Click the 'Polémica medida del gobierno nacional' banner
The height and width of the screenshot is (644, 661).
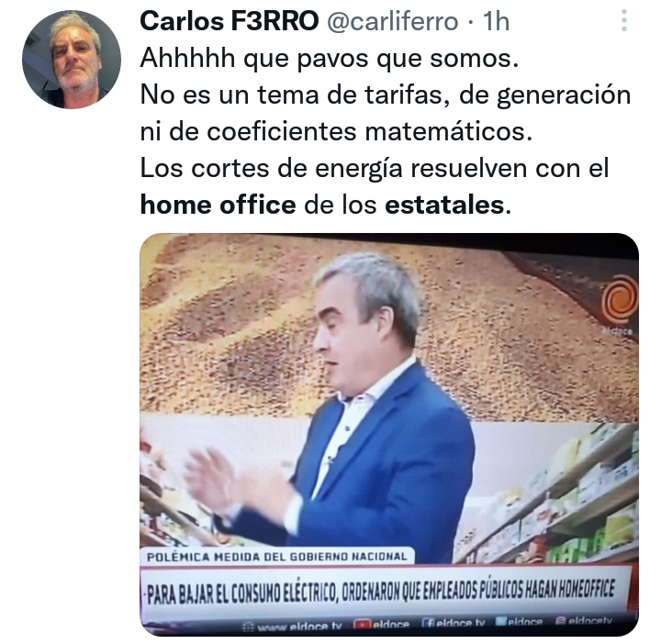coord(276,557)
